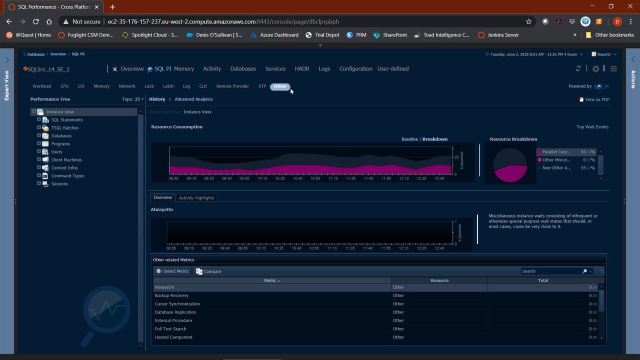The image size is (640, 360).
Task: Click the Parallel Coordination legend swatch
Action: tap(540, 152)
